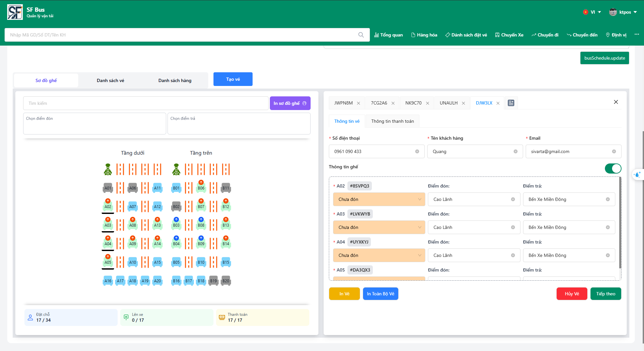
Task: Click seat B08 with blue arrow marker
Action: pos(201,224)
